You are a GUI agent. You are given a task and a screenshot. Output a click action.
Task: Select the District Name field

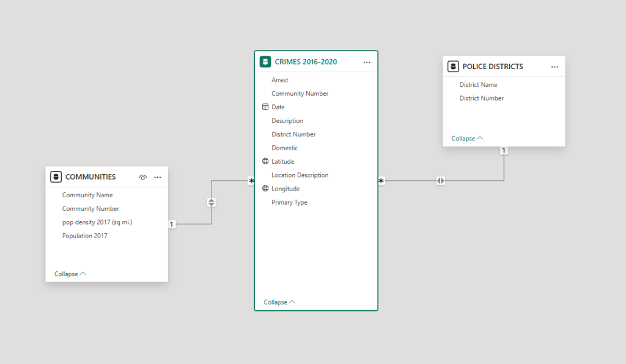(x=478, y=85)
